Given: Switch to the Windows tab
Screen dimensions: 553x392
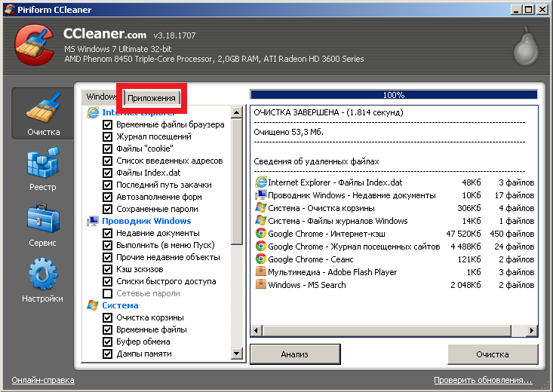Looking at the screenshot, I should point(101,96).
